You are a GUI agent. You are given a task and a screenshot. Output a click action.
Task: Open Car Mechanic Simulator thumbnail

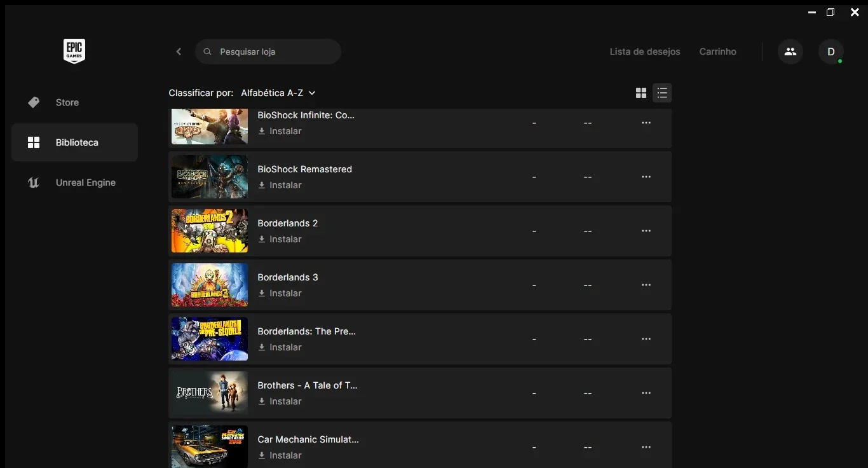coord(210,446)
